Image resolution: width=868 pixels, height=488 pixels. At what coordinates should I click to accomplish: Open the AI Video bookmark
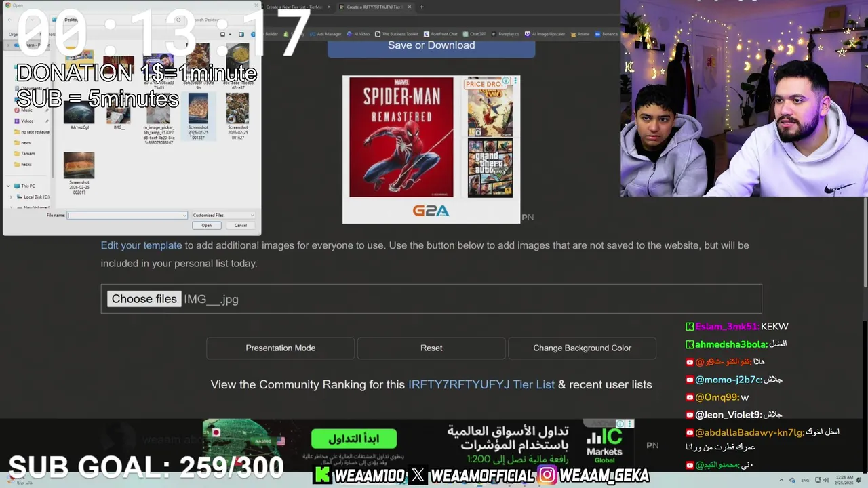point(358,34)
